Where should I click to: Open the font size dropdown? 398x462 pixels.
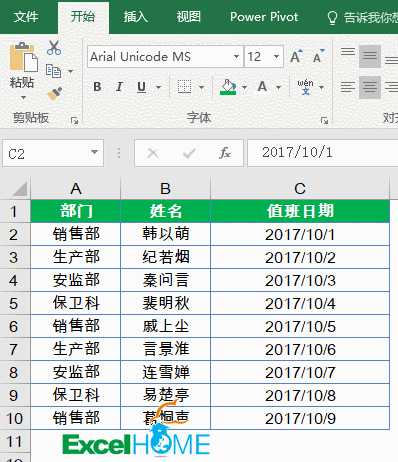point(276,56)
